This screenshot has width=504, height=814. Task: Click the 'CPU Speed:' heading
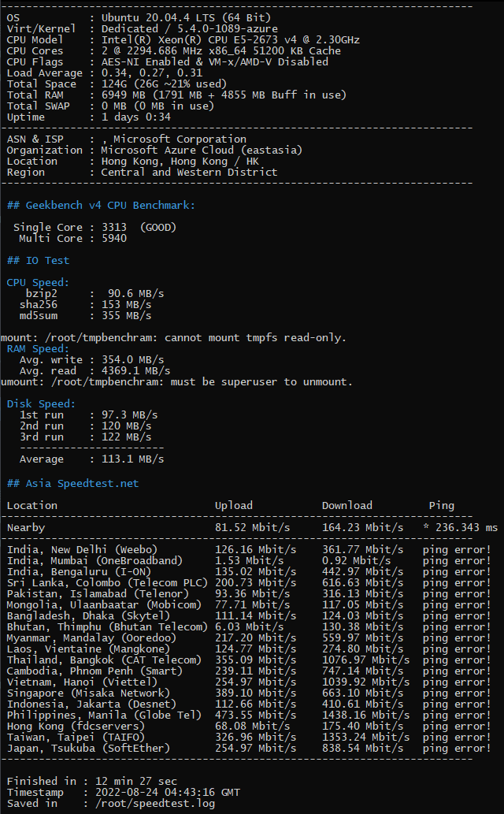pos(38,283)
